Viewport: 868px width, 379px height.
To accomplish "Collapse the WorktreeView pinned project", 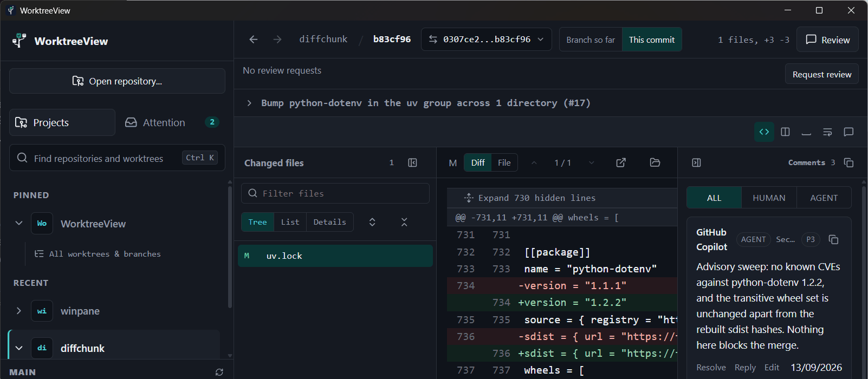I will 19,223.
